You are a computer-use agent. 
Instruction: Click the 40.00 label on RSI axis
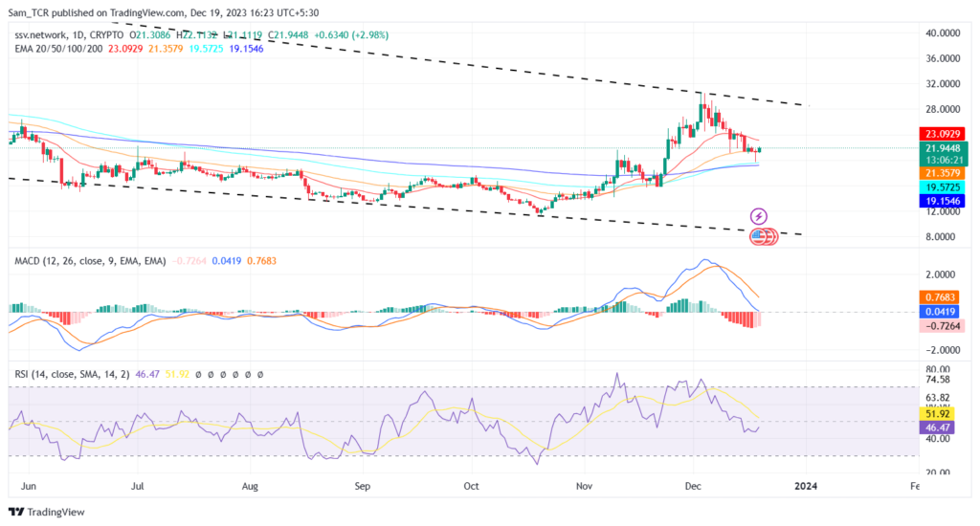938,439
